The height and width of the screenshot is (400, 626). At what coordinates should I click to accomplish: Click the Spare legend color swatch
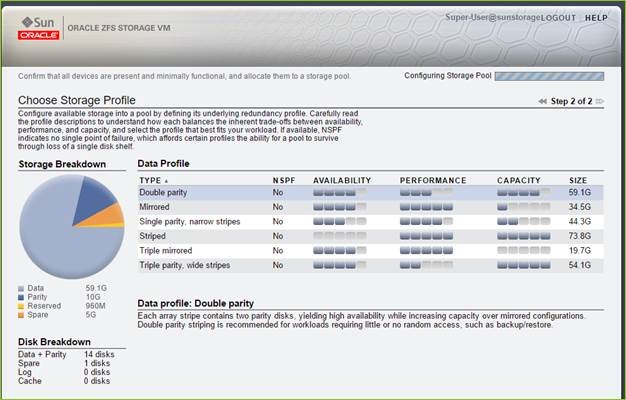(21, 315)
